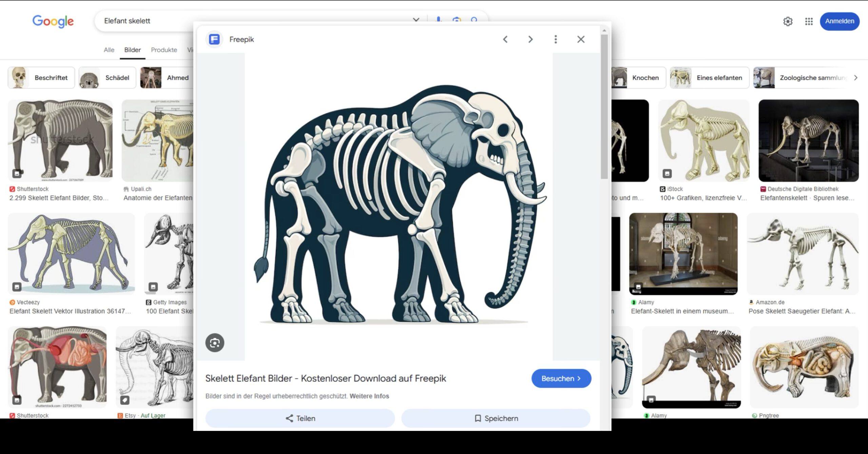Click 'Anatomie der Elefanten' result title
This screenshot has height=454, width=868.
tap(158, 198)
